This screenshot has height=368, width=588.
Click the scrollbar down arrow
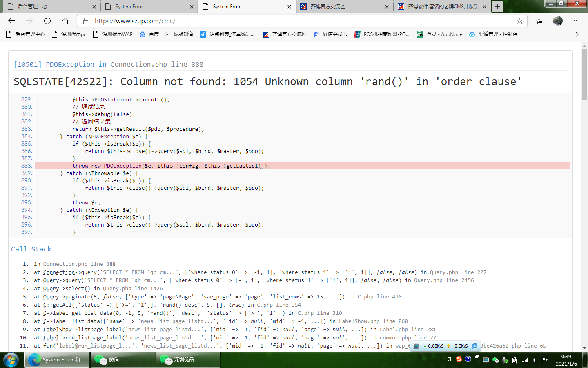(x=584, y=348)
